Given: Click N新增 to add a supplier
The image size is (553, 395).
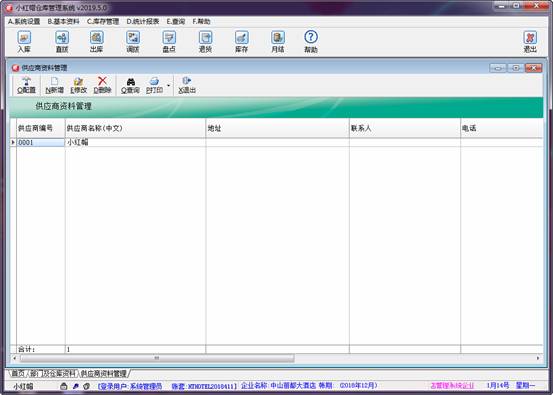Looking at the screenshot, I should click(x=54, y=85).
